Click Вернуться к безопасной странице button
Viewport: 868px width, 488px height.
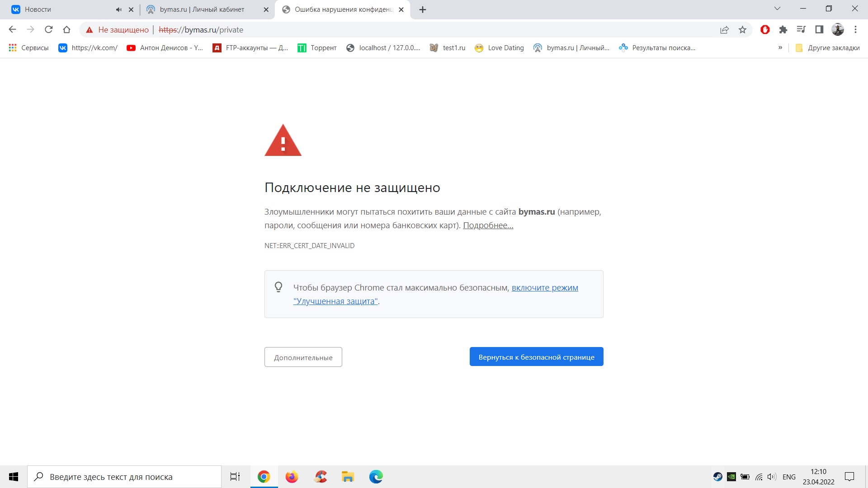pos(536,357)
